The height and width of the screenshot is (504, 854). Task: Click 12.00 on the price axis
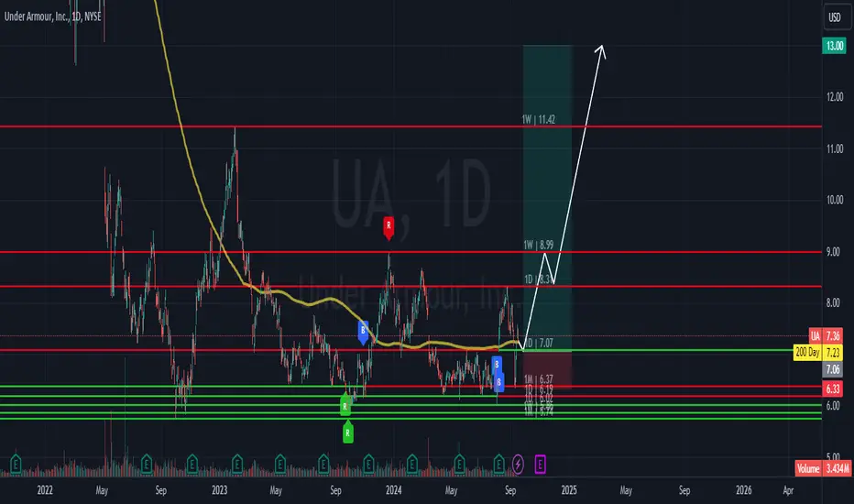coord(835,97)
